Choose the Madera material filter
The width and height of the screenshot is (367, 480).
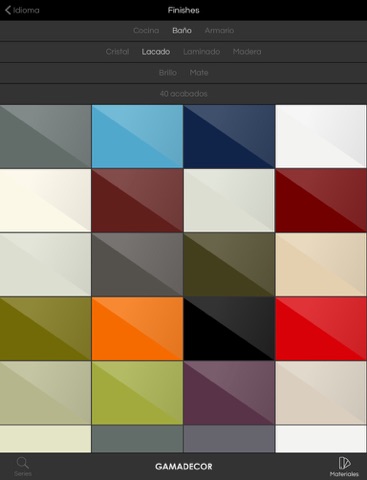(247, 52)
